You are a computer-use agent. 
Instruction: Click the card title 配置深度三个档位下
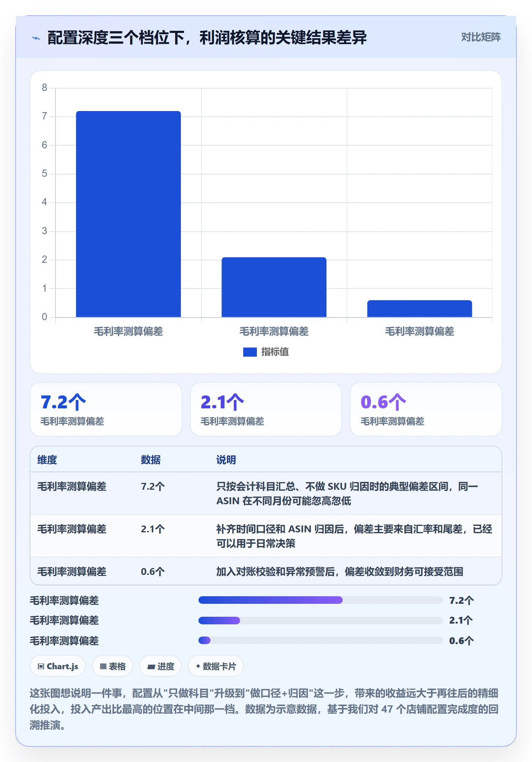(x=207, y=38)
